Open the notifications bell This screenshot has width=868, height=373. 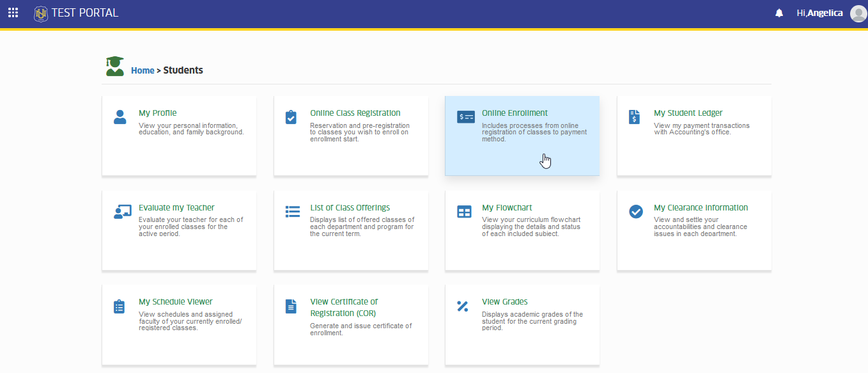pos(779,13)
